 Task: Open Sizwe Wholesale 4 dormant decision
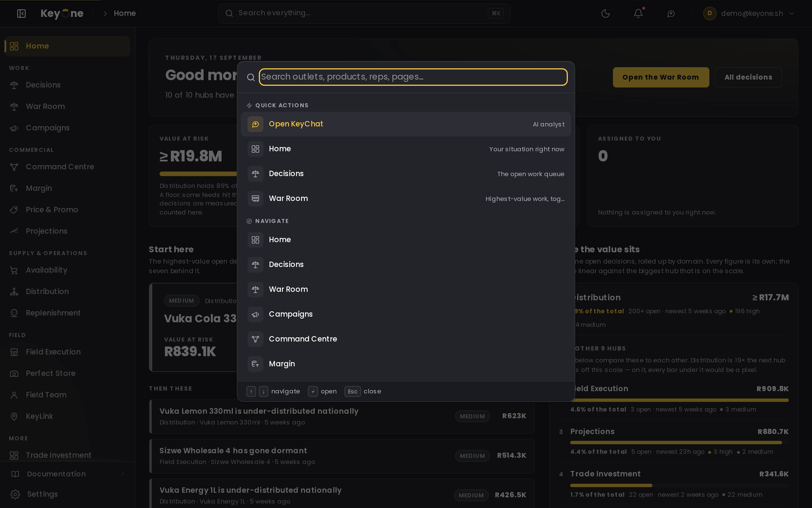[x=342, y=456]
